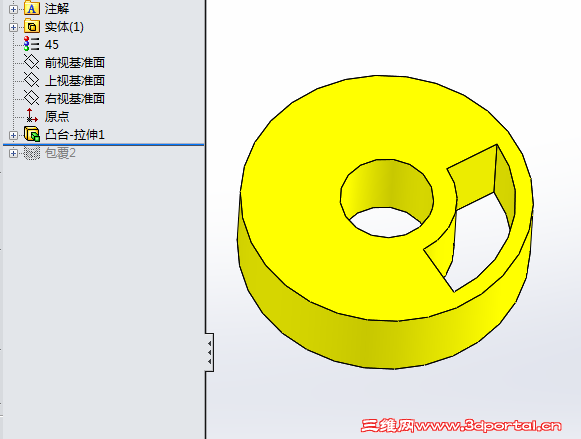581x439 pixels.
Task: Select the 包覆2 wrap feature label
Action: point(60,153)
